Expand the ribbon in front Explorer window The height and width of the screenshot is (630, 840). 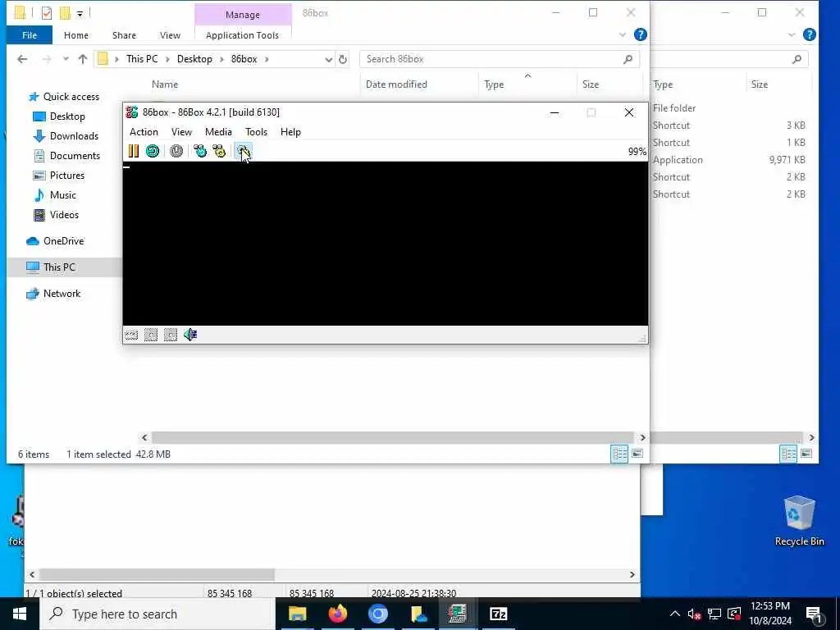tap(623, 34)
